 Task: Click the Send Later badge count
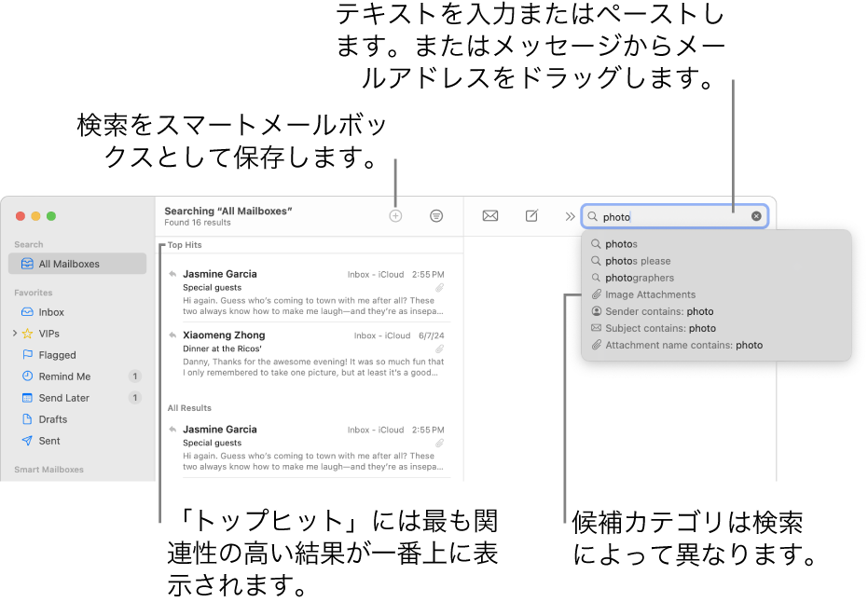pyautogui.click(x=134, y=398)
